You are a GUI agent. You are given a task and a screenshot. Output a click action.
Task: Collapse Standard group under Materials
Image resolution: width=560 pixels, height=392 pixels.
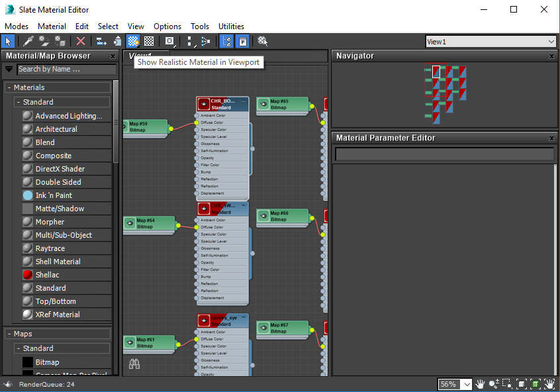(x=19, y=102)
